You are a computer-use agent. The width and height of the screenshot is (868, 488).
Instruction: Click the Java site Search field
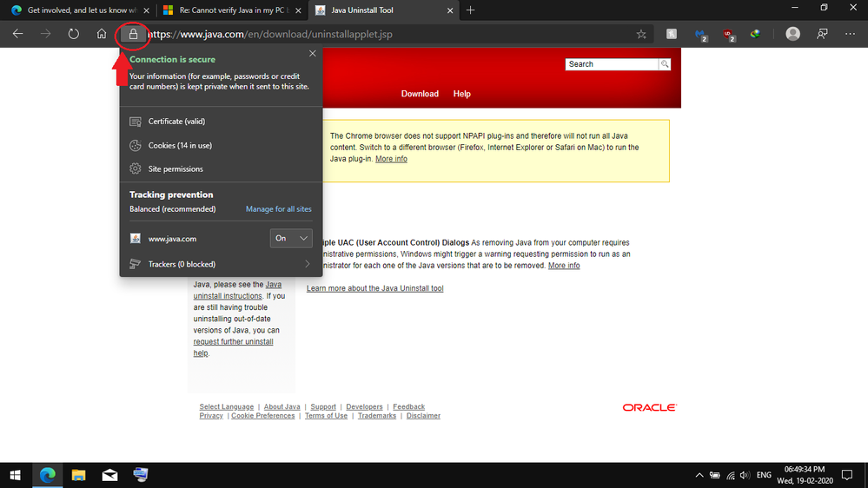coord(612,64)
